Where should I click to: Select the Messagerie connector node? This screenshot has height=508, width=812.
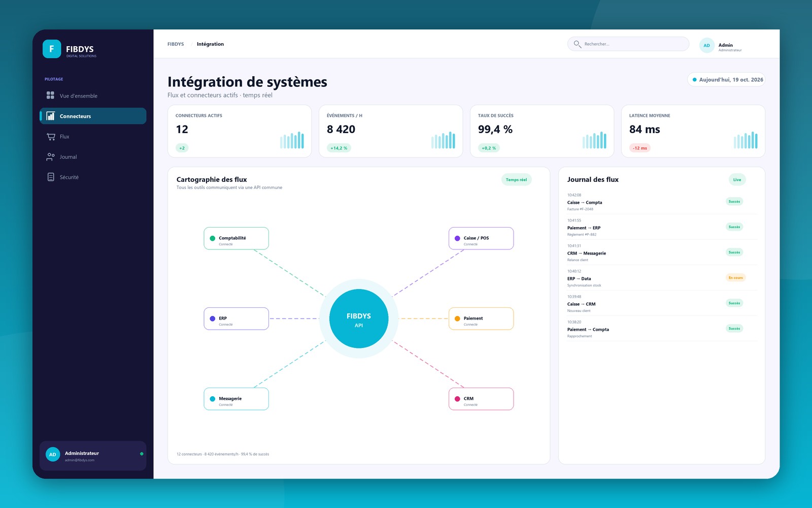click(236, 399)
